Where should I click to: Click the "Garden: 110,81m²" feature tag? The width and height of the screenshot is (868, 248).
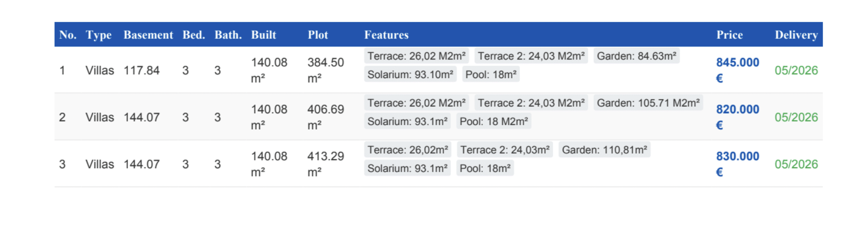[x=604, y=150]
